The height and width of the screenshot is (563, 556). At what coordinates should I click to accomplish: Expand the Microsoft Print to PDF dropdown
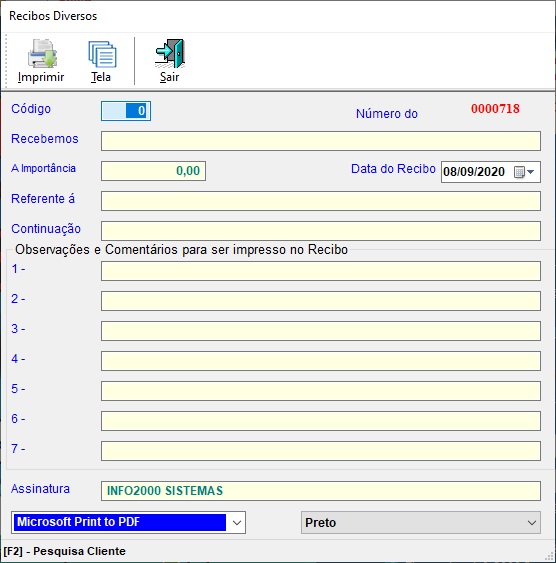237,522
